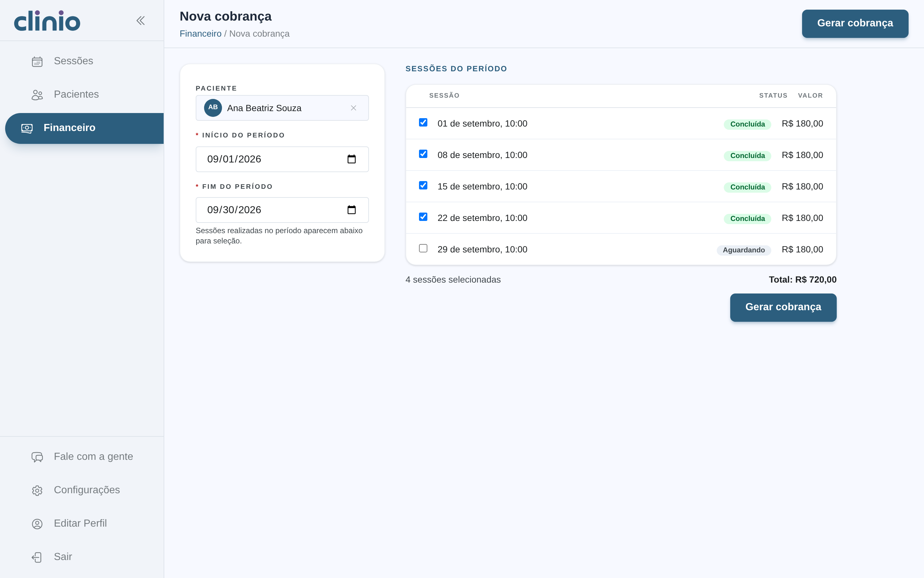
Task: Click the SESSÃO column header
Action: tap(444, 96)
